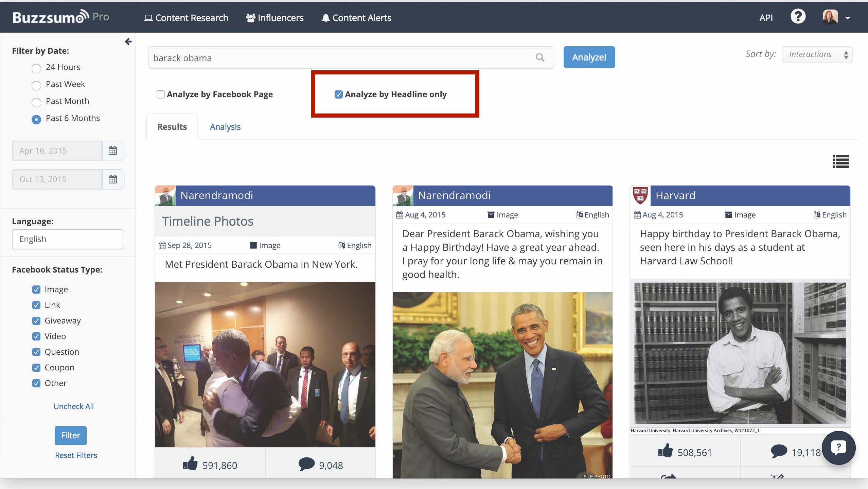The height and width of the screenshot is (489, 868).
Task: Click the Analyze! button
Action: [589, 57]
